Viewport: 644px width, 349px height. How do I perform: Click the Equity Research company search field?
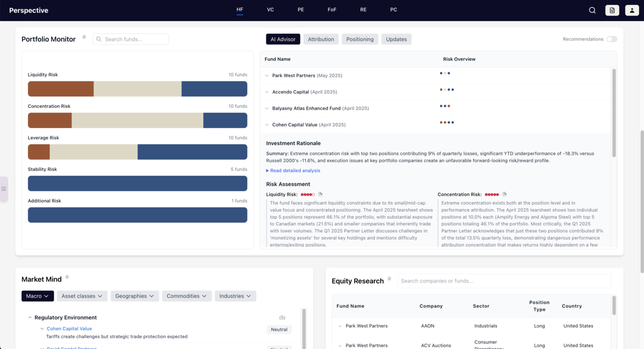point(504,280)
